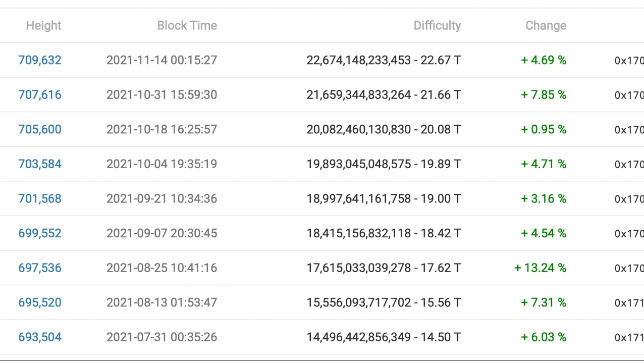Select difficulty 14,496,442,856,349 - 14.50 T cell
644x361 pixels.
point(384,337)
